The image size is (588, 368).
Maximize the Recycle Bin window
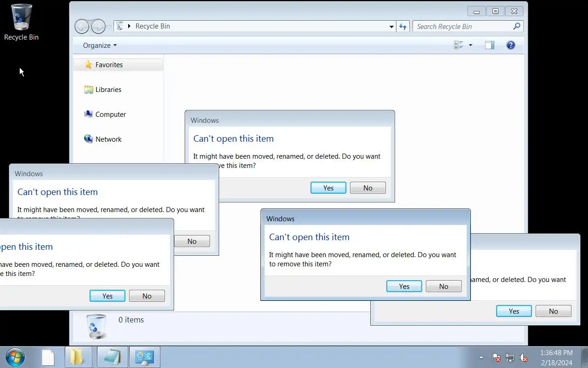tap(495, 11)
